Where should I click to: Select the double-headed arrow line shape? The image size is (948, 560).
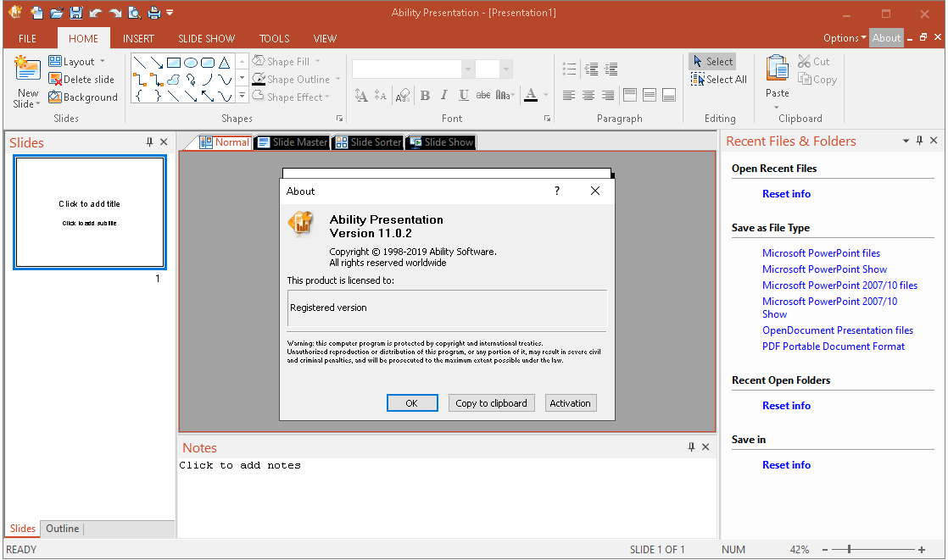coord(208,96)
